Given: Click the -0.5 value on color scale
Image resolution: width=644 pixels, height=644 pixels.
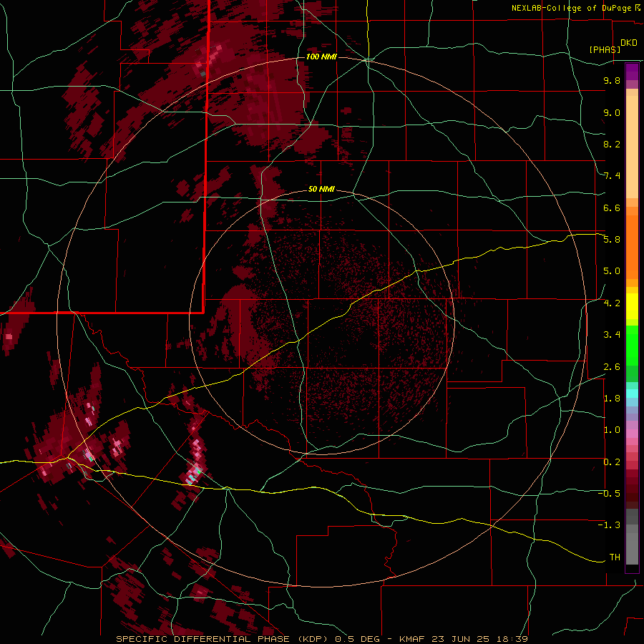Looking at the screenshot, I should (x=609, y=494).
